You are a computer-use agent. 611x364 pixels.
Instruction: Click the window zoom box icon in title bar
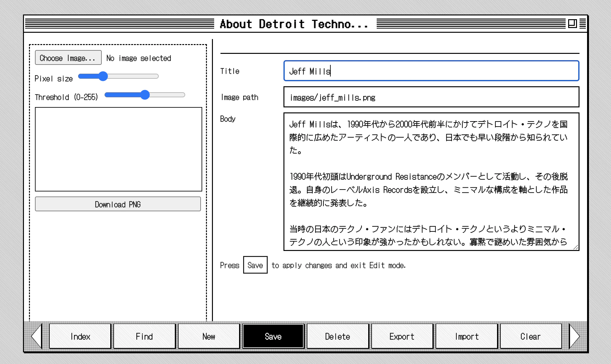[572, 24]
